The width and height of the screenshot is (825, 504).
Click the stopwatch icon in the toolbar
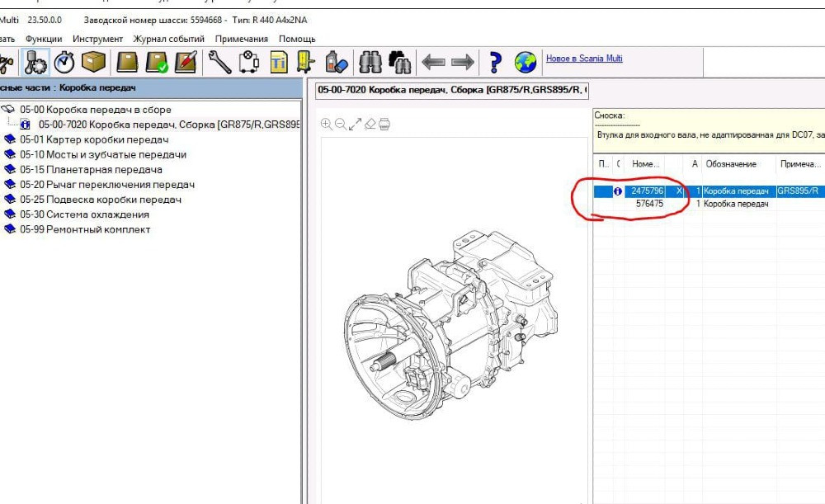coord(65,62)
